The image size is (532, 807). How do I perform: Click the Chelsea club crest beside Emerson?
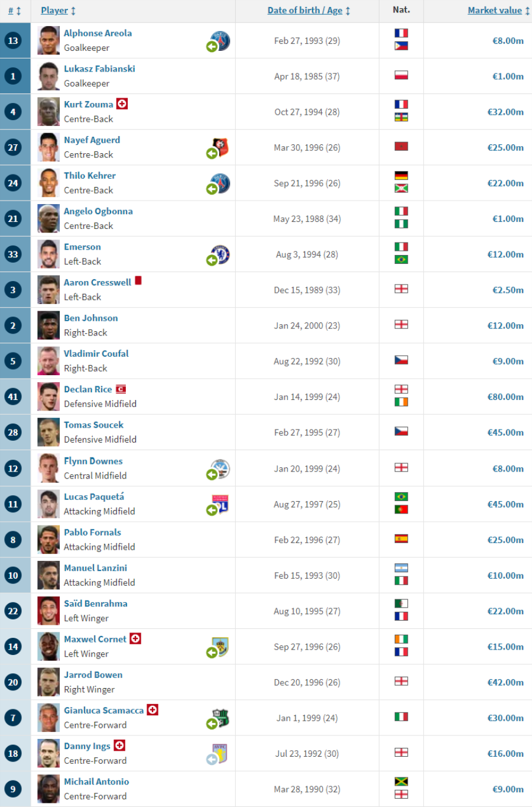coord(221,254)
